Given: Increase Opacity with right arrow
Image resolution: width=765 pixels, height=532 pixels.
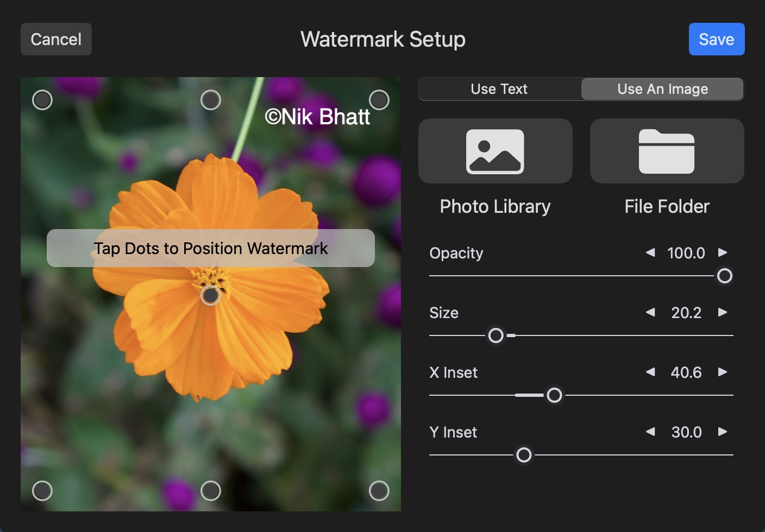Looking at the screenshot, I should (723, 252).
